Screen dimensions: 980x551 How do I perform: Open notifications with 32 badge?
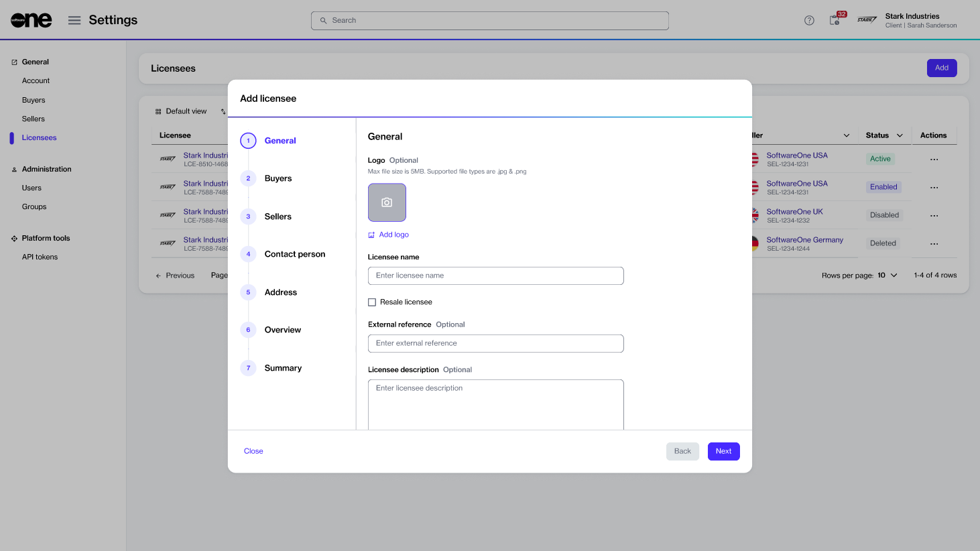click(x=835, y=20)
